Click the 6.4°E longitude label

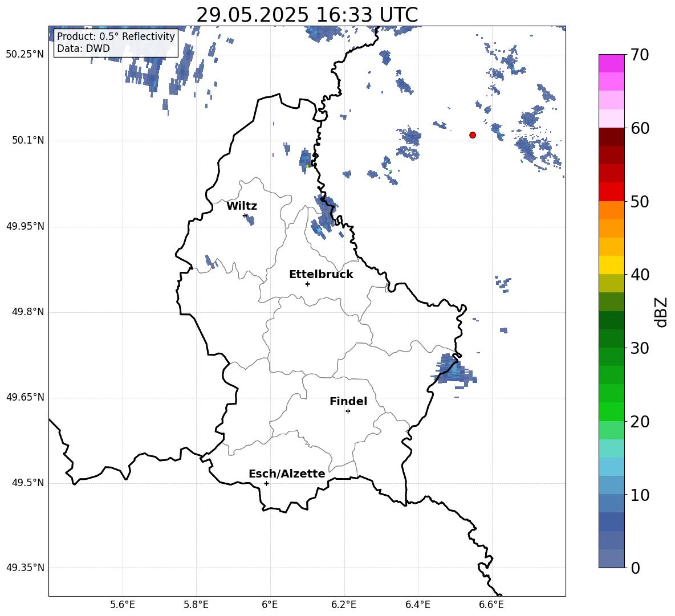pos(418,605)
